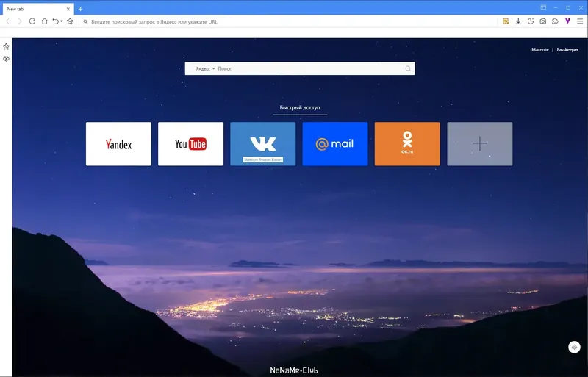
Task: Open extensions puzzle icon
Action: point(556,21)
